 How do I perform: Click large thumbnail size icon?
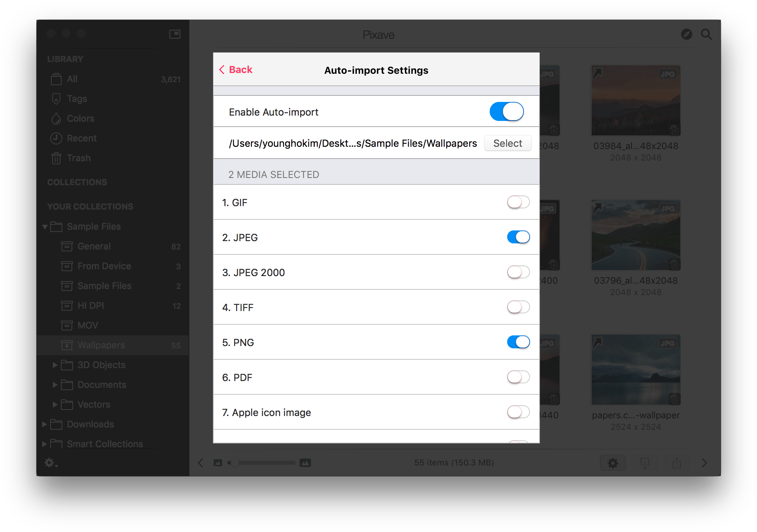pos(305,463)
